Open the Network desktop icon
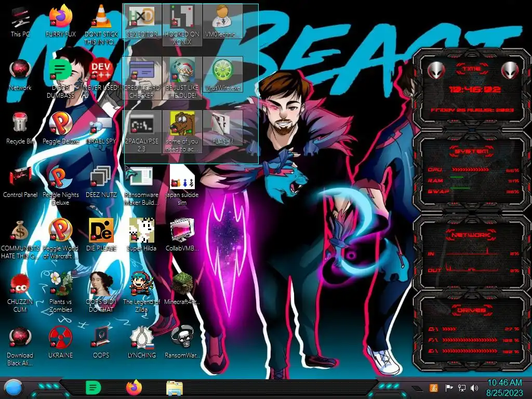Screen dimensions: 532x399 click(x=20, y=75)
